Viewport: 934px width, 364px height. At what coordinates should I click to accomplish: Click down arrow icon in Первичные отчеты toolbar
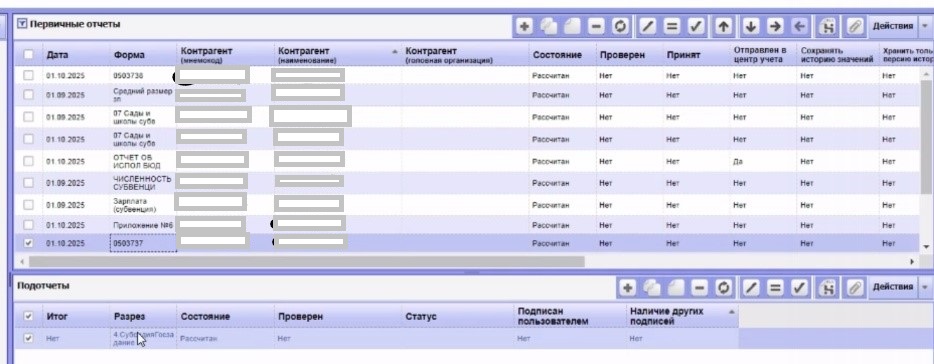pyautogui.click(x=751, y=26)
